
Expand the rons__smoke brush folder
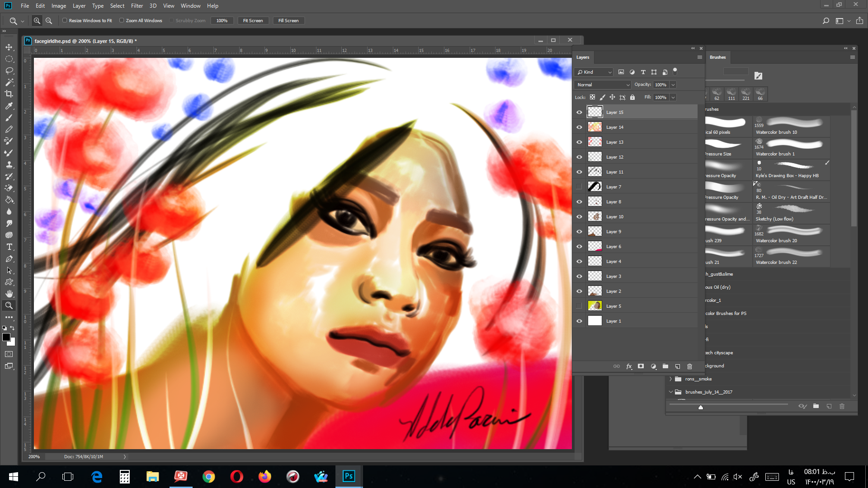point(671,379)
